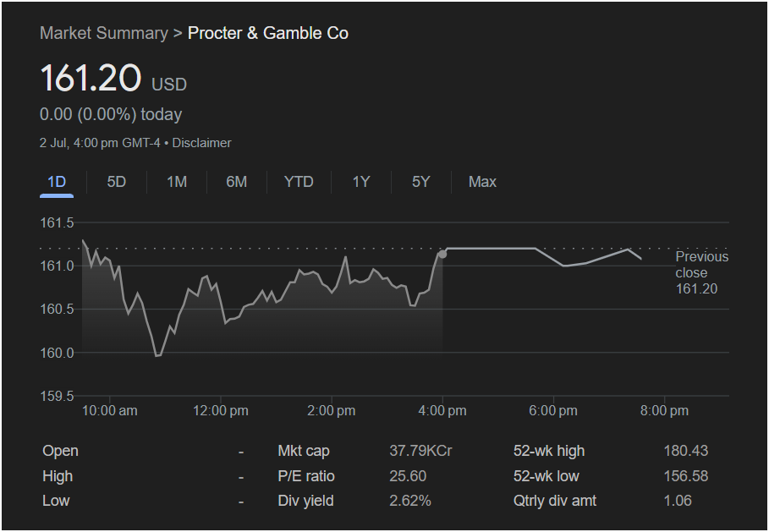
Task: Click the 160.5 y-axis label
Action: click(57, 309)
